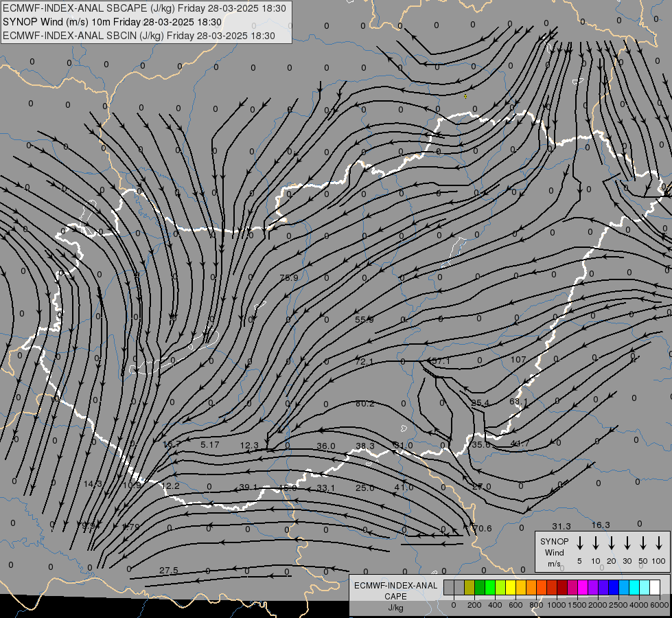Click the 16.3 value above the wind legend

(x=601, y=525)
